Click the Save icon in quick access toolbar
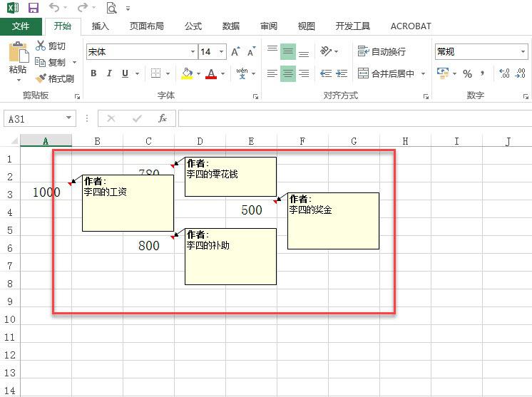Viewport: 532px width, 397px height. coord(34,7)
